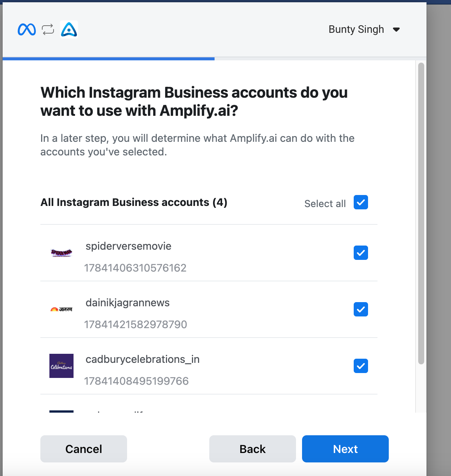Click the dainikjagrannews Jagran logo thumbnail
This screenshot has height=476, width=451.
[x=61, y=309]
